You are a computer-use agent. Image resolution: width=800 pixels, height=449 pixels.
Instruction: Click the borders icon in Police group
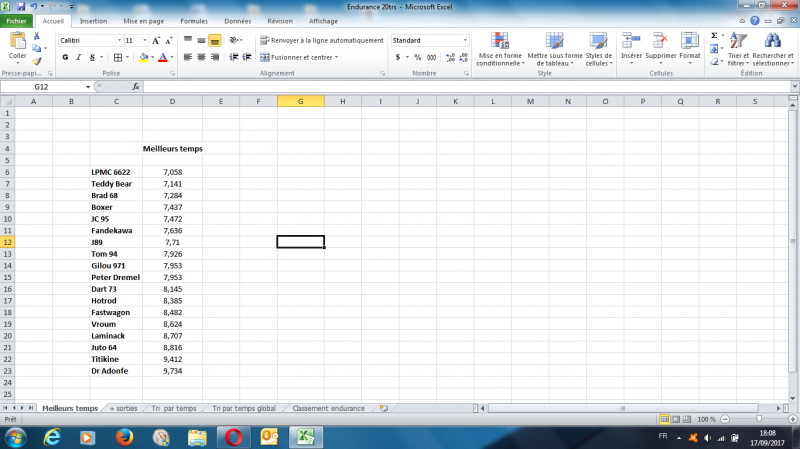click(x=118, y=57)
